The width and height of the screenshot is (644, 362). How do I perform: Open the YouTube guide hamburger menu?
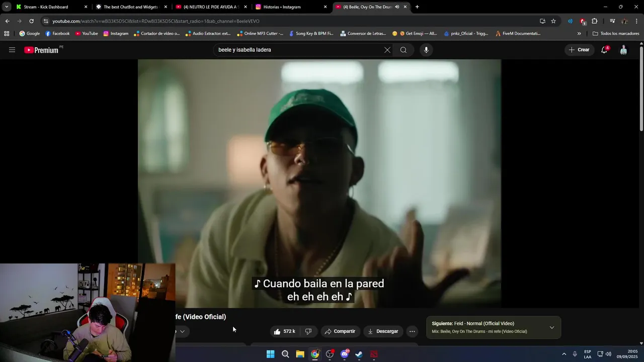[12, 50]
